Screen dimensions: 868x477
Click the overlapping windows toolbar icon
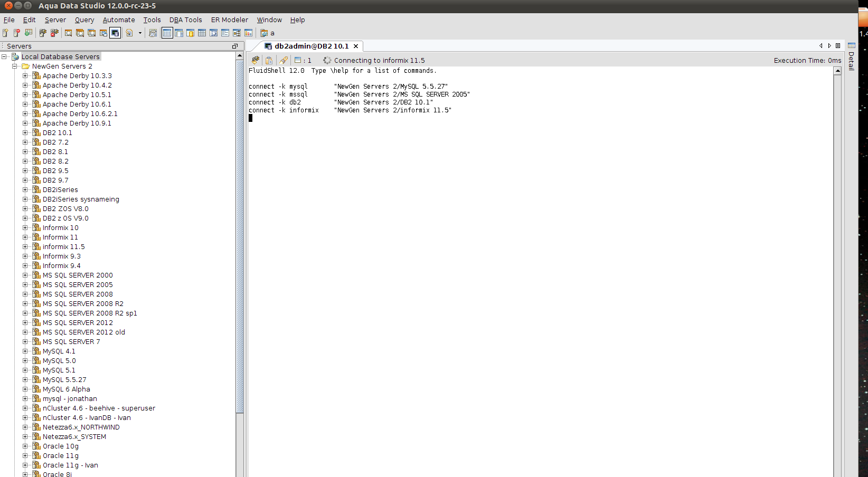tap(103, 33)
